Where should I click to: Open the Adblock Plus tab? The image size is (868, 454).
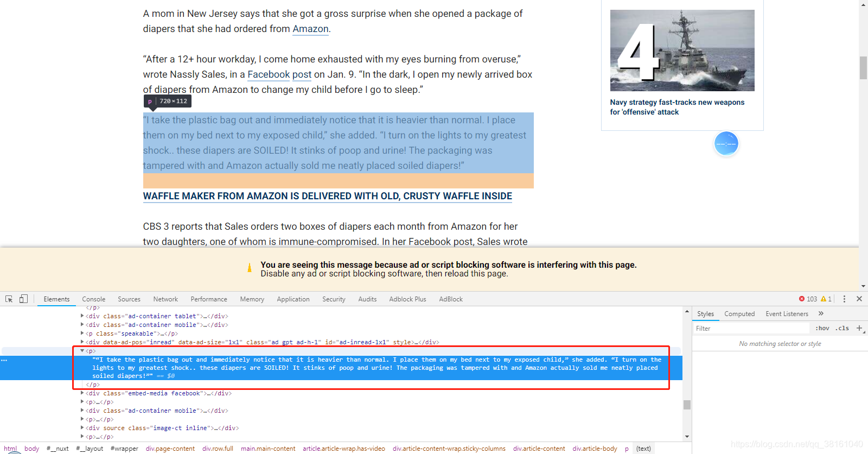pos(407,299)
